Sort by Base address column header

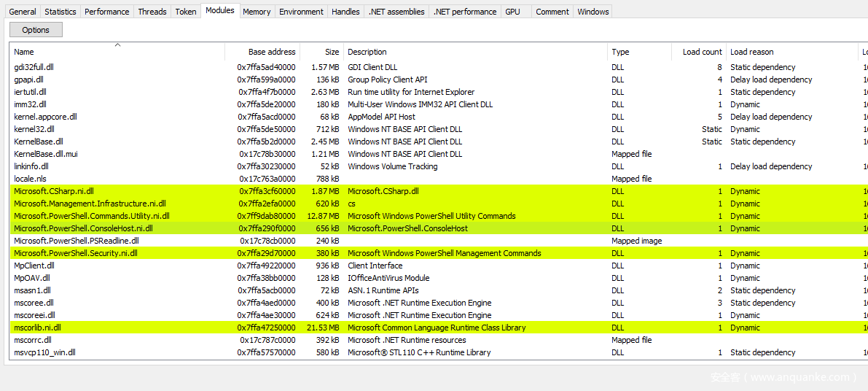click(271, 52)
